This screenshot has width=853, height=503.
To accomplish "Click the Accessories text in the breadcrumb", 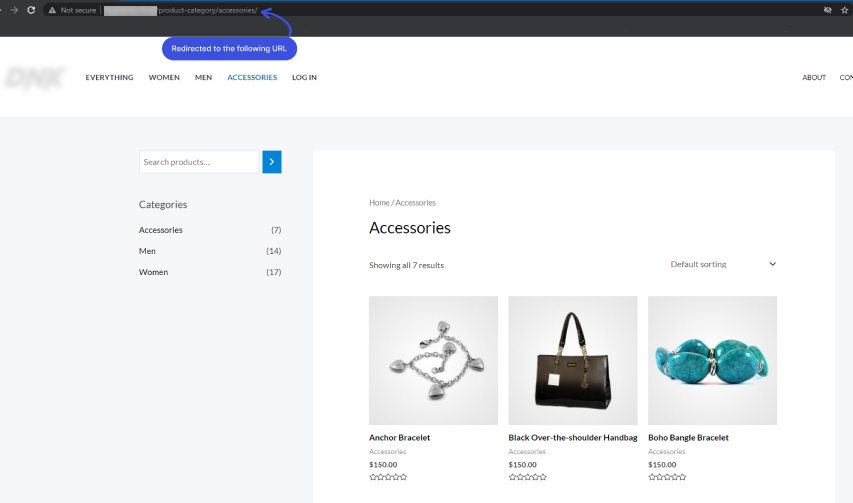I will tap(416, 203).
